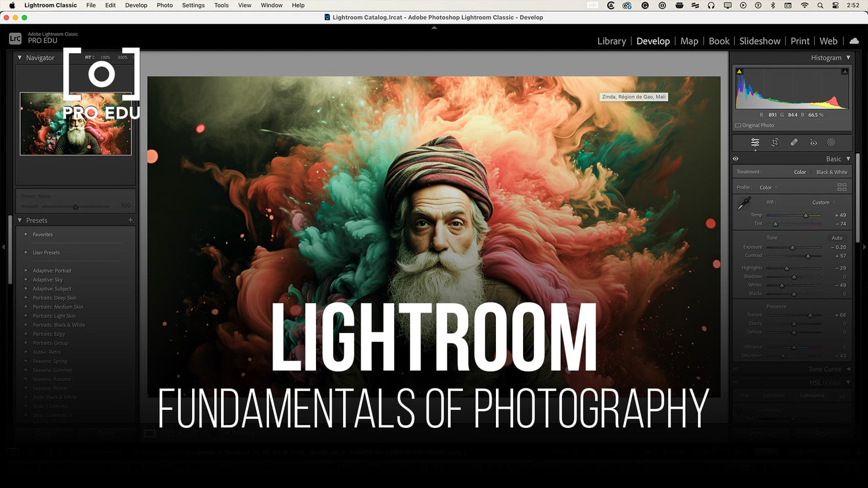This screenshot has width=868, height=488.
Task: Click the User Presets group
Action: click(46, 252)
